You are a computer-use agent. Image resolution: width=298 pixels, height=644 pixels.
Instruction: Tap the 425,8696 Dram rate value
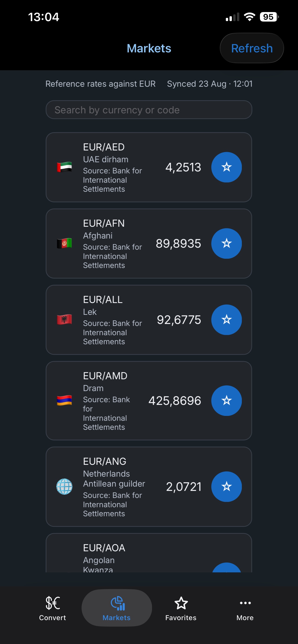[x=175, y=401]
